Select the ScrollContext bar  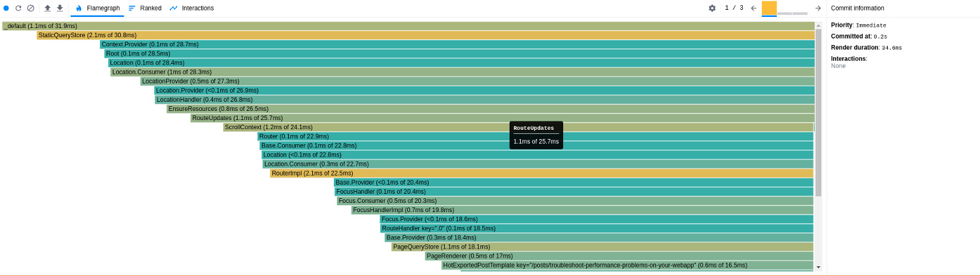[518, 127]
